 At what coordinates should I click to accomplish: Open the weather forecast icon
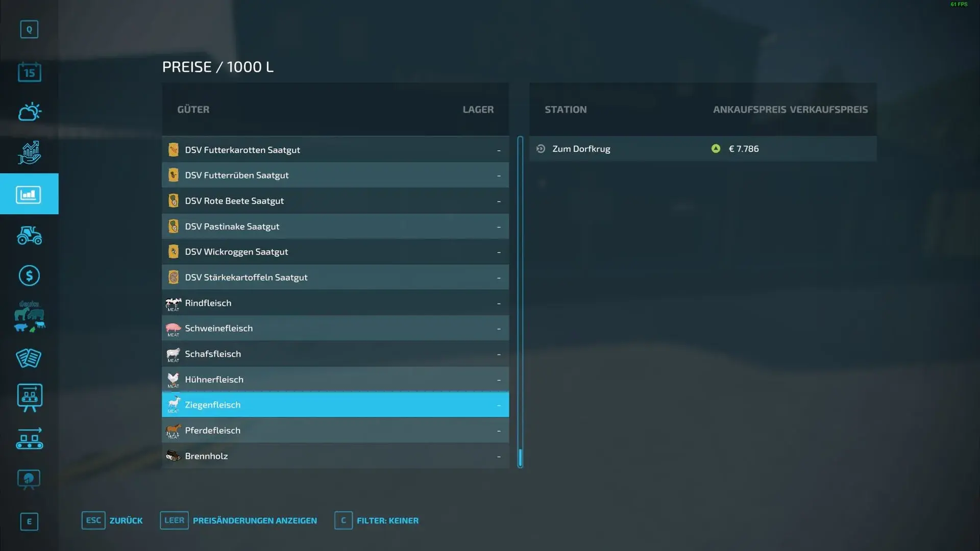click(x=29, y=112)
